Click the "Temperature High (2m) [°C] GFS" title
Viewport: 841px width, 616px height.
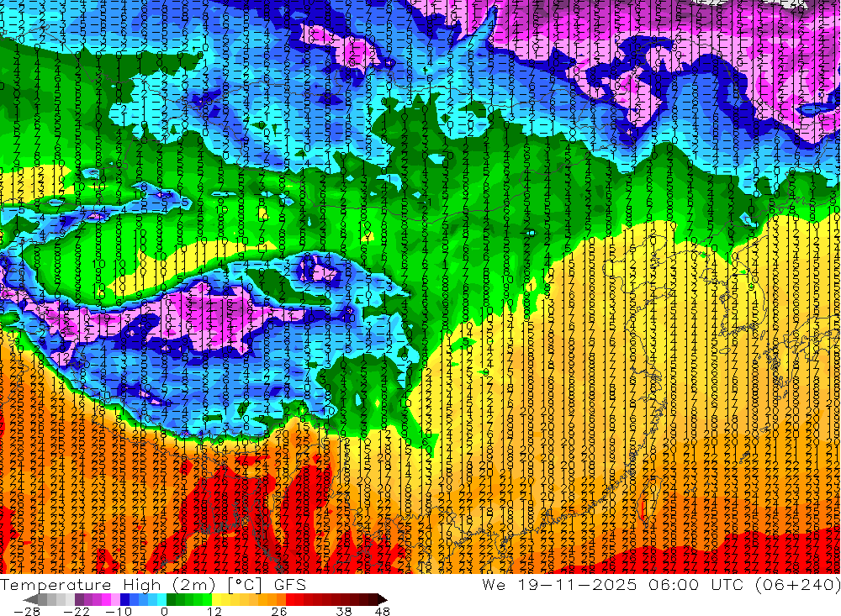pos(153,585)
